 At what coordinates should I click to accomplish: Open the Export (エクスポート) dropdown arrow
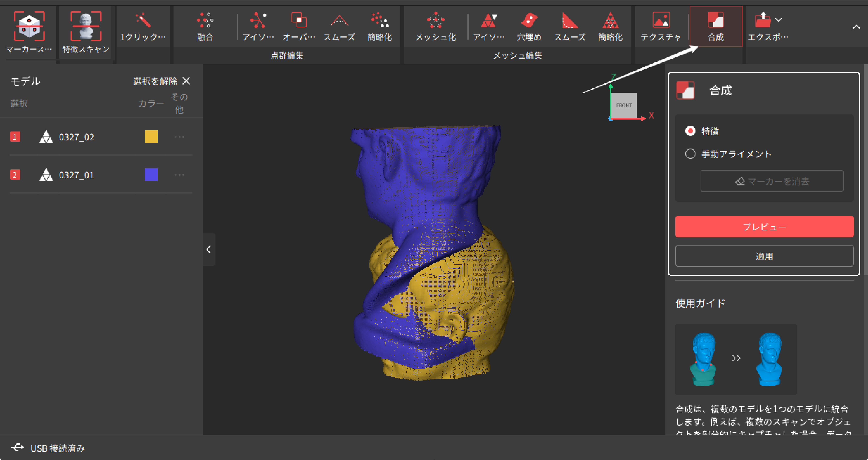[x=778, y=19]
